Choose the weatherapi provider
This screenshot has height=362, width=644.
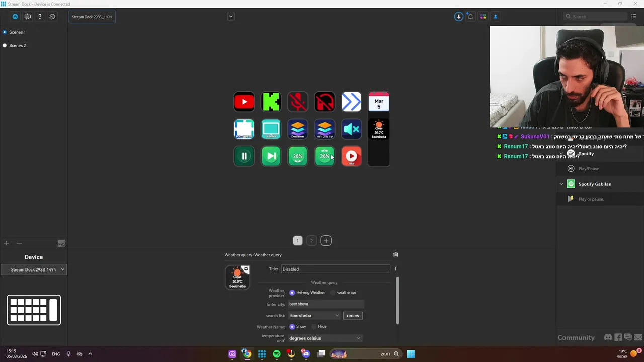click(333, 292)
